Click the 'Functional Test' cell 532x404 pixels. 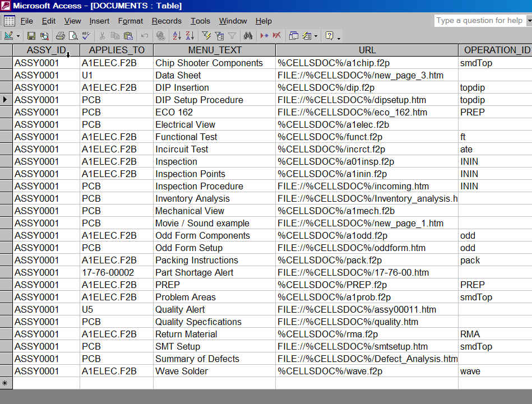click(215, 137)
